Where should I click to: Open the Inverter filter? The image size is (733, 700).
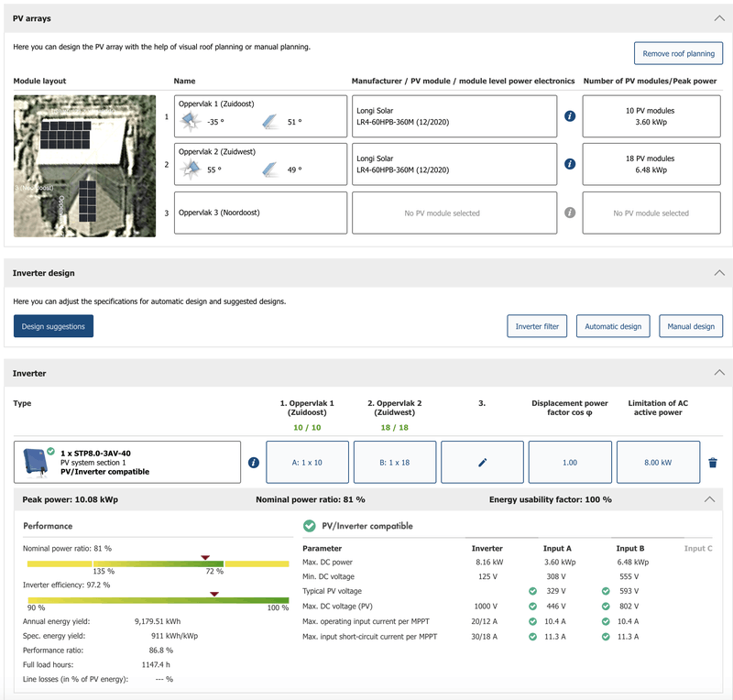[x=538, y=326]
